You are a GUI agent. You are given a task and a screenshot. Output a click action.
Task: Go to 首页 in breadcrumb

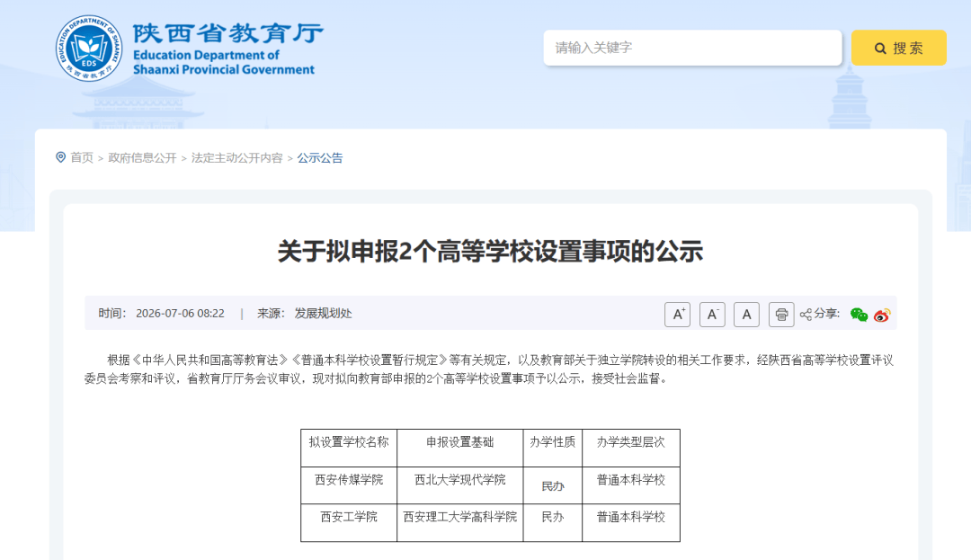82,158
